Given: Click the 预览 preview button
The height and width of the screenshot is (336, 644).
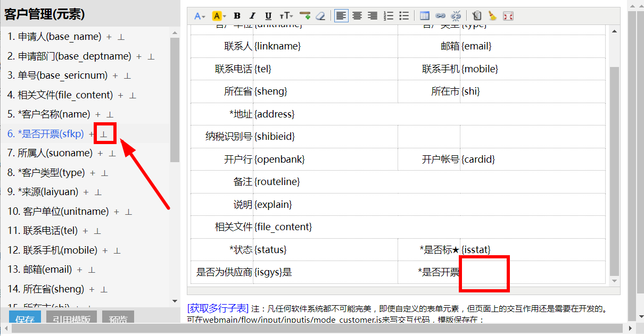Looking at the screenshot, I should coord(118,318).
